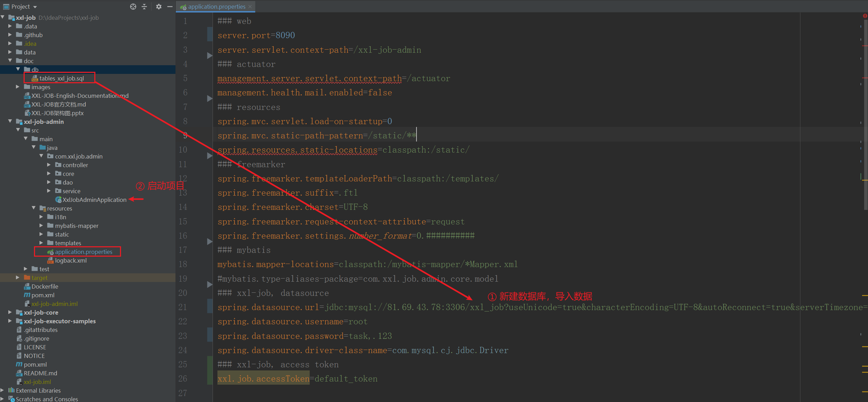The height and width of the screenshot is (402, 868).
Task: Select tables_xxl_job.sql in tree
Action: click(x=61, y=78)
